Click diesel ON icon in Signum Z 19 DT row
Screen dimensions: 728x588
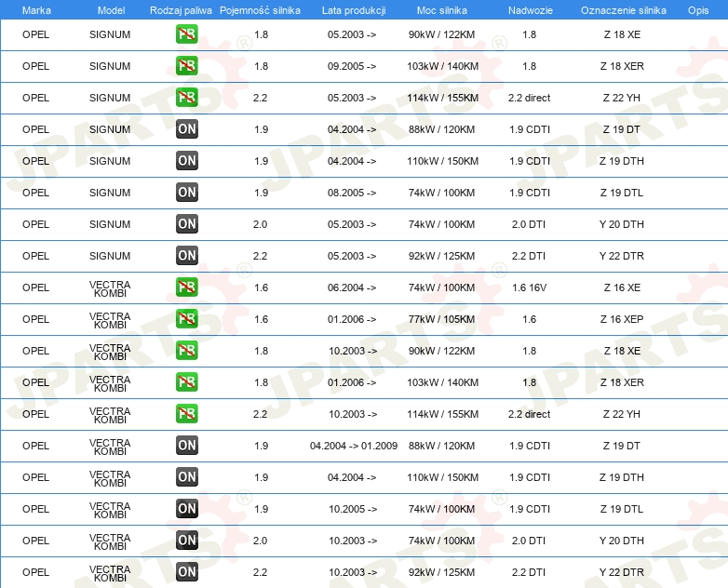[x=186, y=129]
